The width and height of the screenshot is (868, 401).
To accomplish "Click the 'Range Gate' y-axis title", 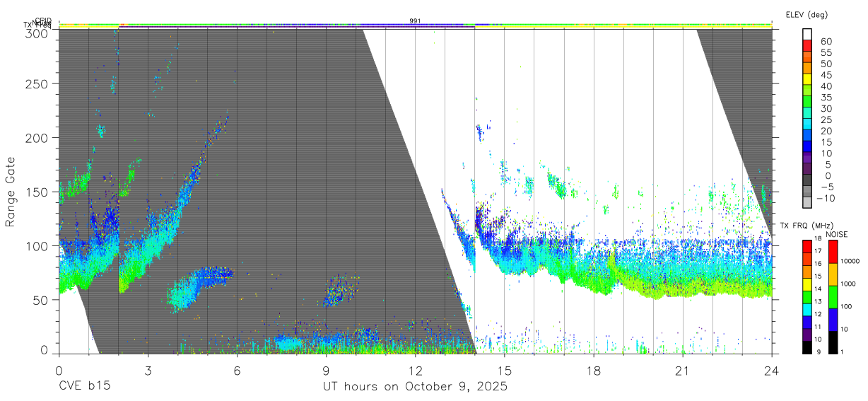I will pyautogui.click(x=11, y=192).
